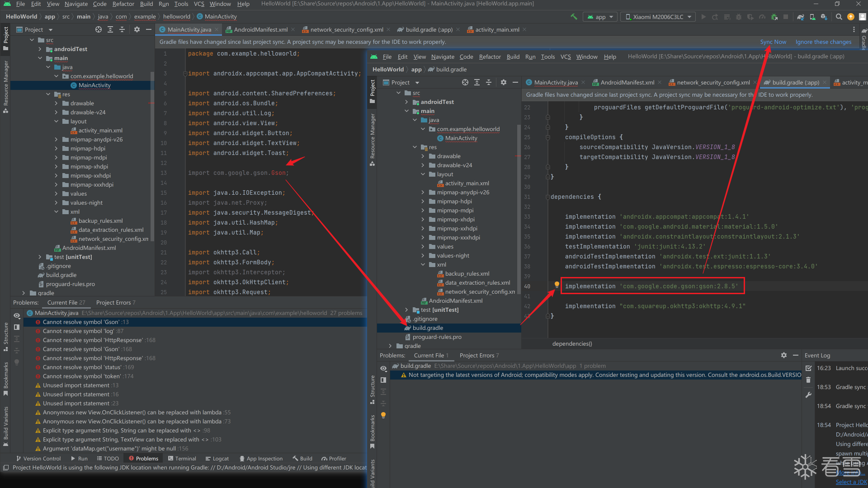Click Collapse All icon in MainActivity window Project panel
The image size is (868, 488).
coord(122,29)
